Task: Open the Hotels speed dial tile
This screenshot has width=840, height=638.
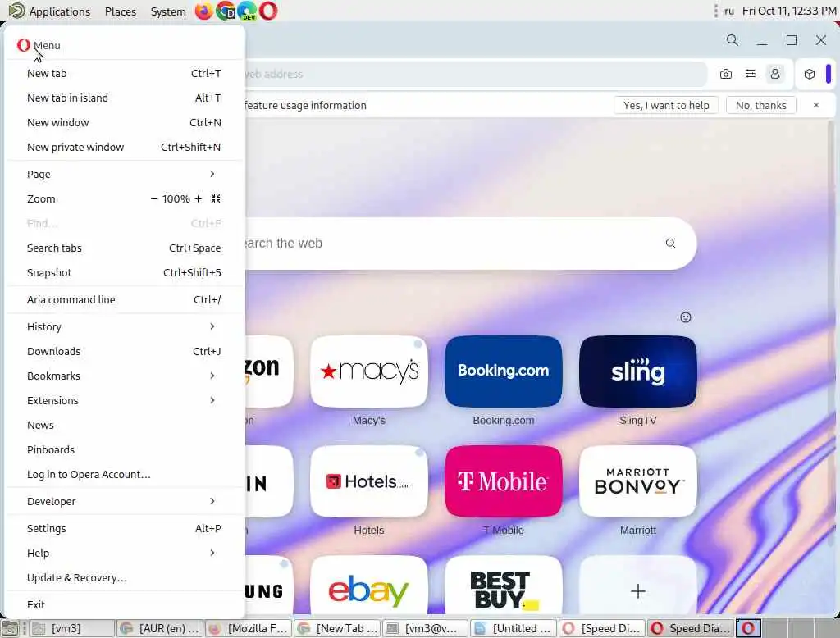Action: [369, 481]
